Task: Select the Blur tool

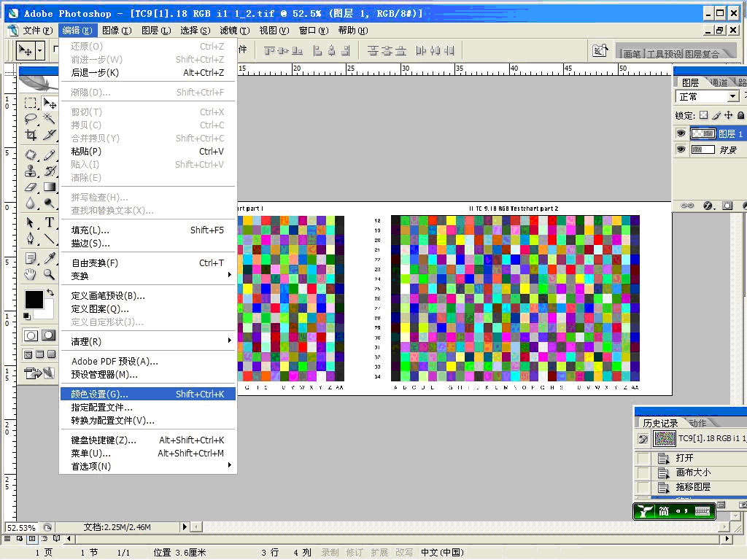Action: [x=31, y=203]
